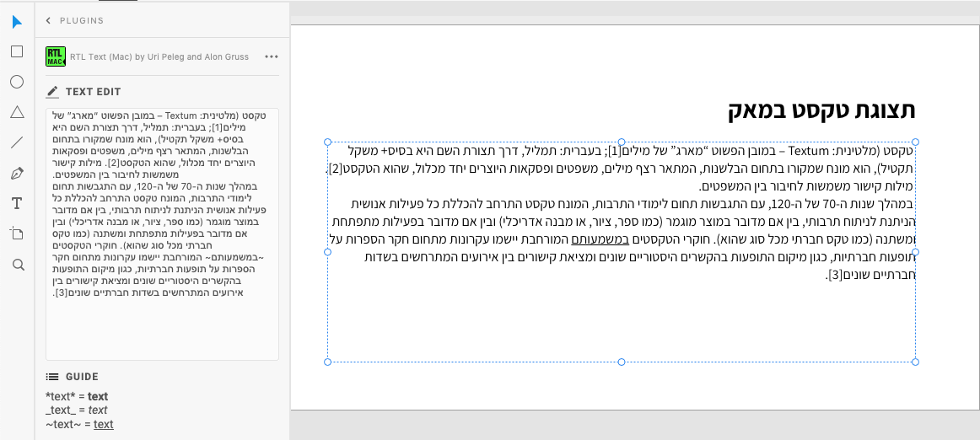Click the TEXT EDIT section label
Image resolution: width=980 pixels, height=440 pixels.
(93, 92)
